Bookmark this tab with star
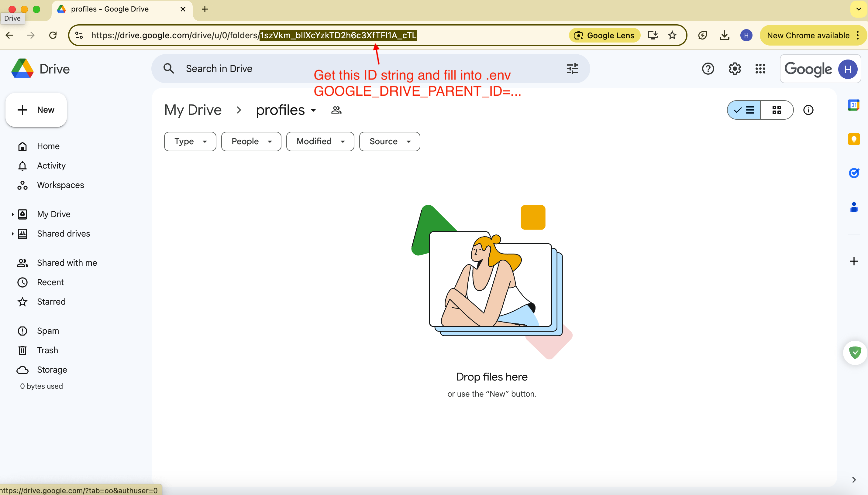 point(672,35)
